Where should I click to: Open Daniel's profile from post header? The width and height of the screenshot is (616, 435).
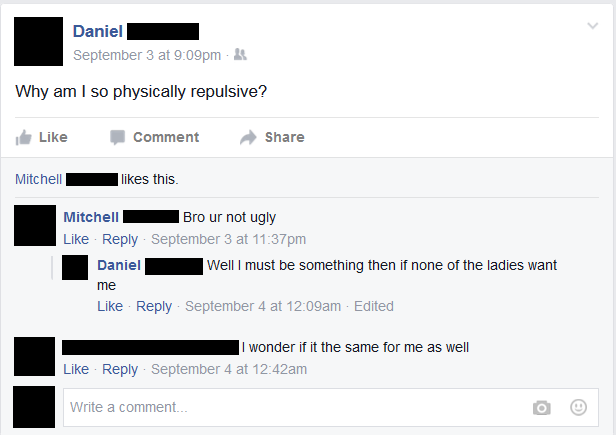(x=98, y=31)
